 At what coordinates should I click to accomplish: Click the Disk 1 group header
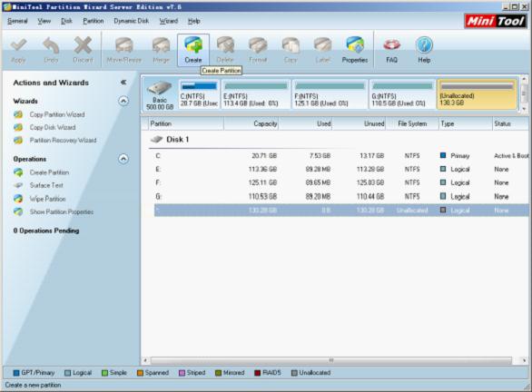[177, 140]
